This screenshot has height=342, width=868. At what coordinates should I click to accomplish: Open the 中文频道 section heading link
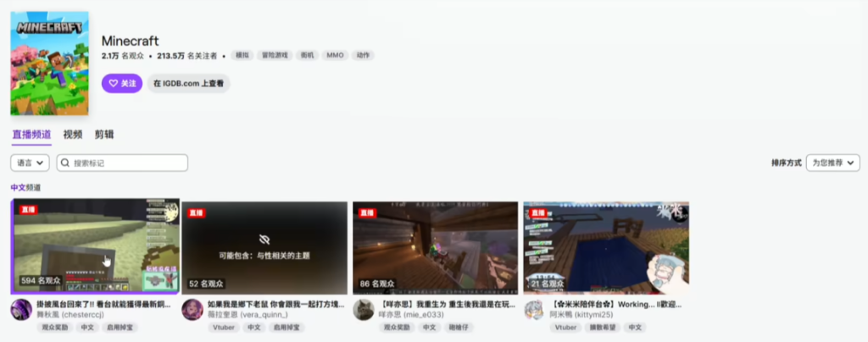click(x=25, y=187)
